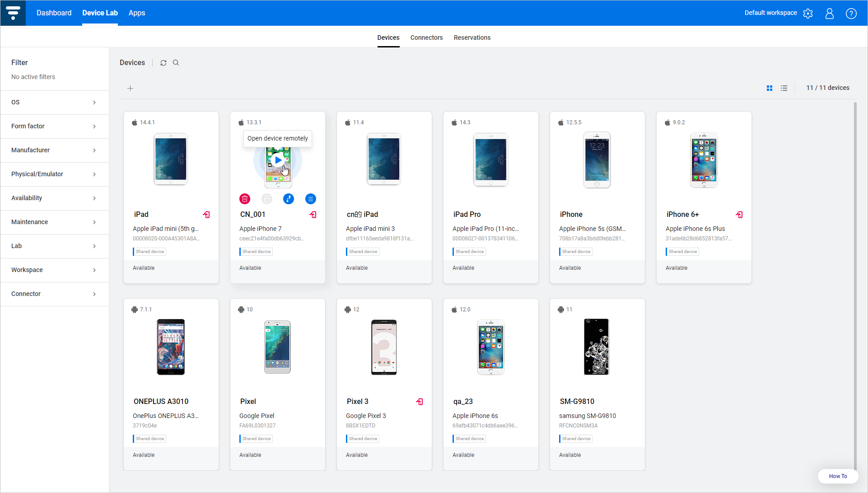Open the help question mark icon
Image resolution: width=868 pixels, height=493 pixels.
click(x=851, y=13)
